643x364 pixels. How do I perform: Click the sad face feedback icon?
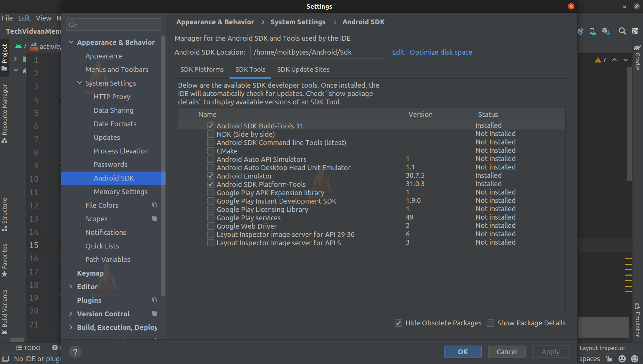(635, 359)
